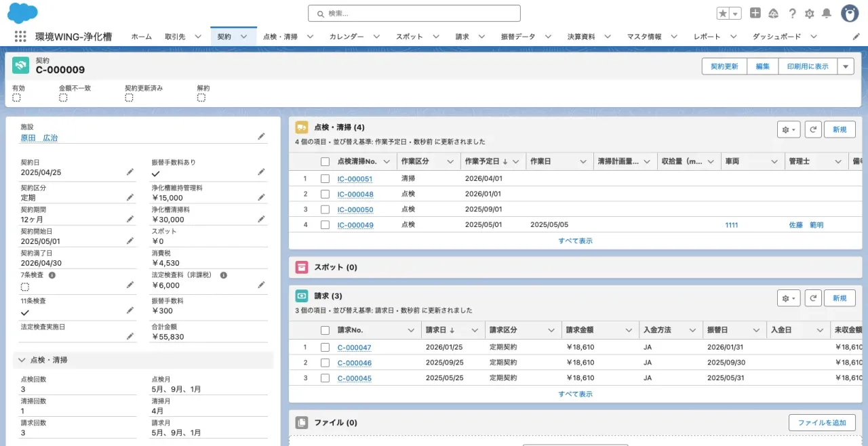The image size is (868, 446).
Task: Open the Salesforce help question mark
Action: coord(792,14)
